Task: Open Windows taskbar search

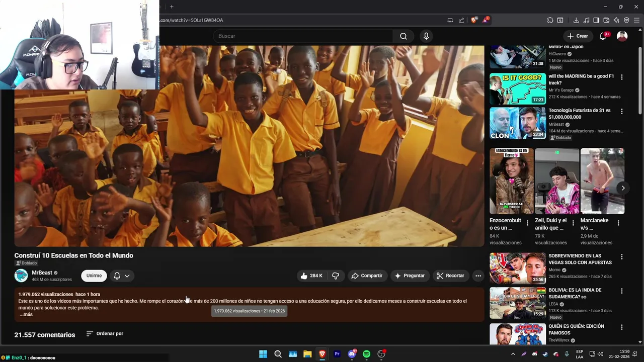Action: tap(278, 354)
